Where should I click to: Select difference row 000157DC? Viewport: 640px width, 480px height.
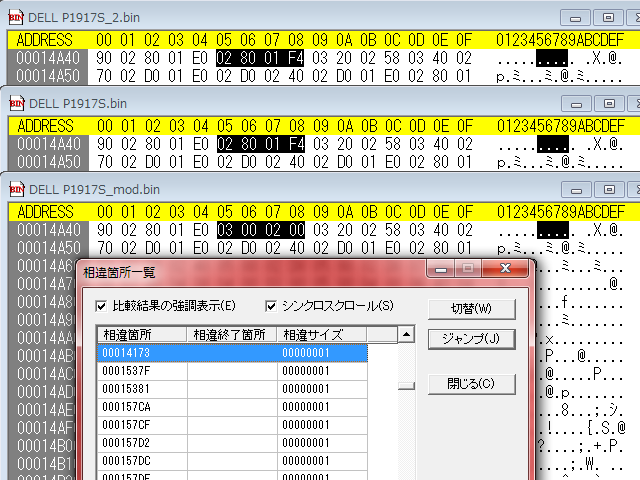(232, 461)
